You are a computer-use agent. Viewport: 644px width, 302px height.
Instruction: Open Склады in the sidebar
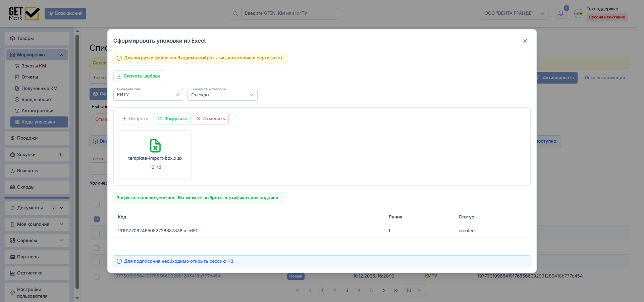click(x=37, y=187)
